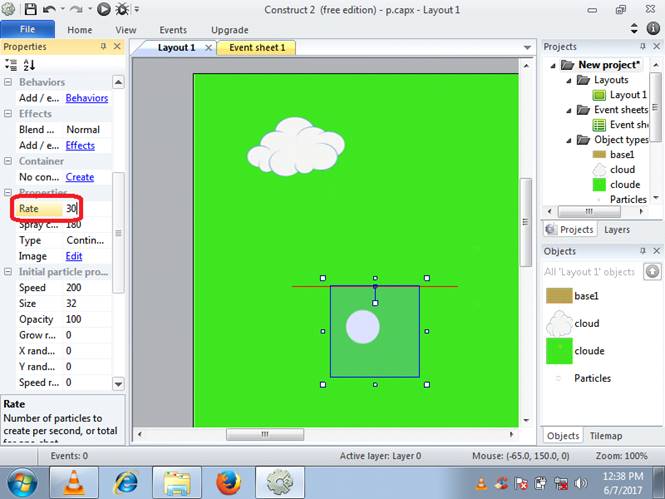Start debug mode with the bug icon
This screenshot has width=665, height=499.
point(123,9)
